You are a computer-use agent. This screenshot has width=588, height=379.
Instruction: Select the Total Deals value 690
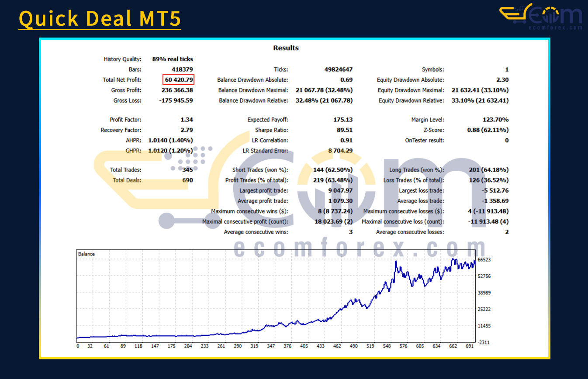tap(187, 180)
